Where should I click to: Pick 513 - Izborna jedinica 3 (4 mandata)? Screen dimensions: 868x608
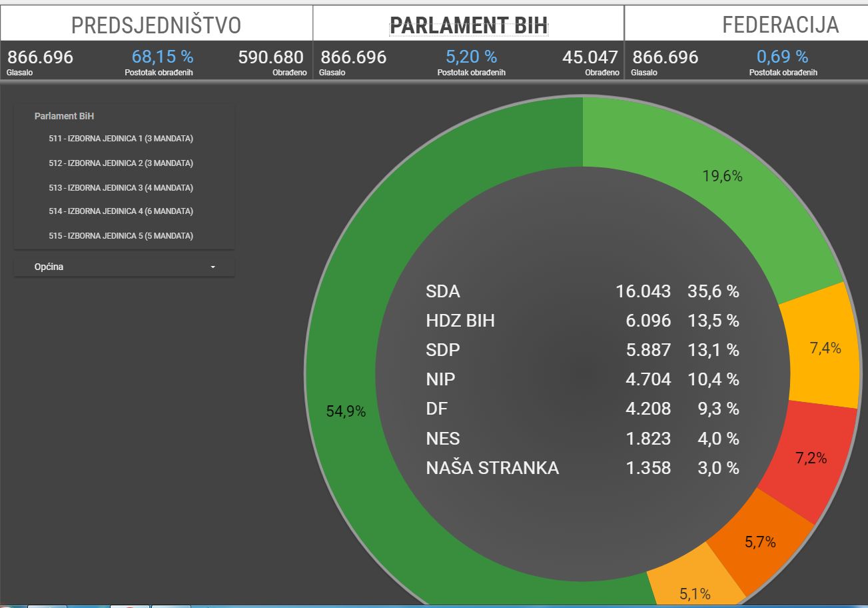pos(121,188)
